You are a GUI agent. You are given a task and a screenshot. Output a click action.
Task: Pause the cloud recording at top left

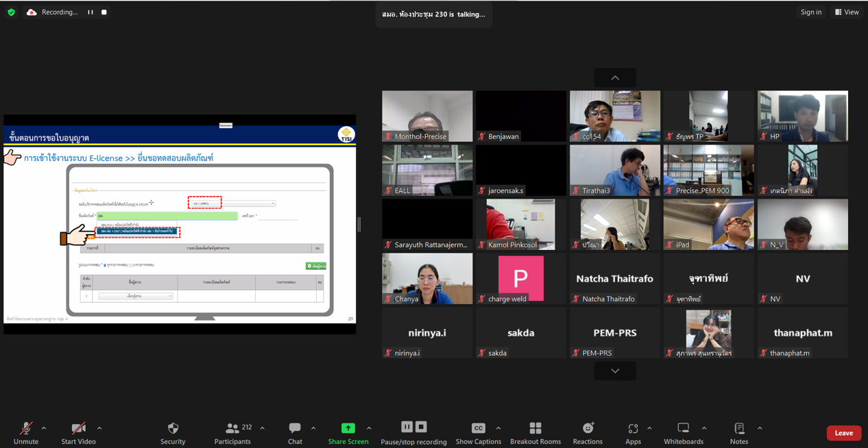coord(91,12)
